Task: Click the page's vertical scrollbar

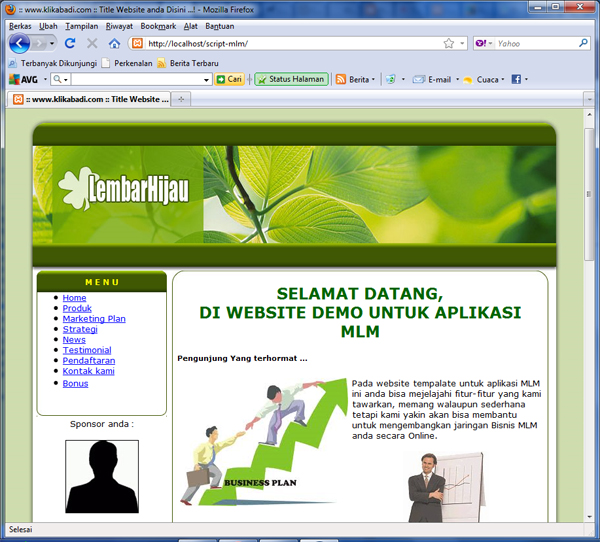Action: [x=589, y=300]
